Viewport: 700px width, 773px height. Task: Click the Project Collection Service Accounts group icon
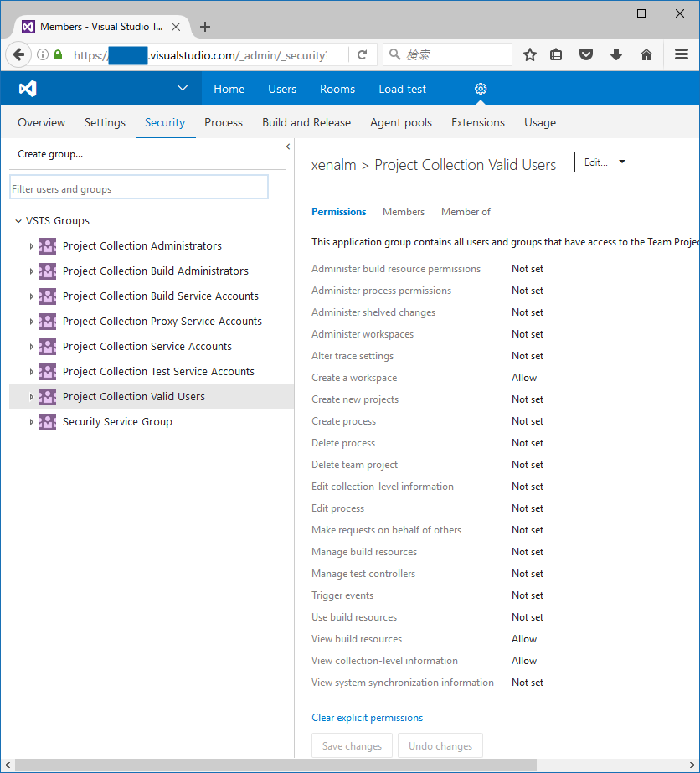point(48,346)
